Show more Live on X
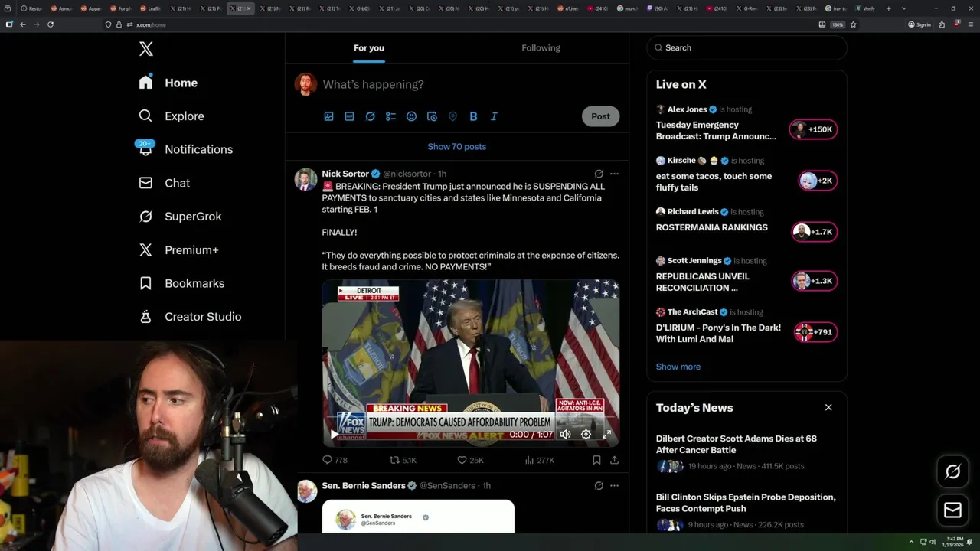 coord(678,367)
